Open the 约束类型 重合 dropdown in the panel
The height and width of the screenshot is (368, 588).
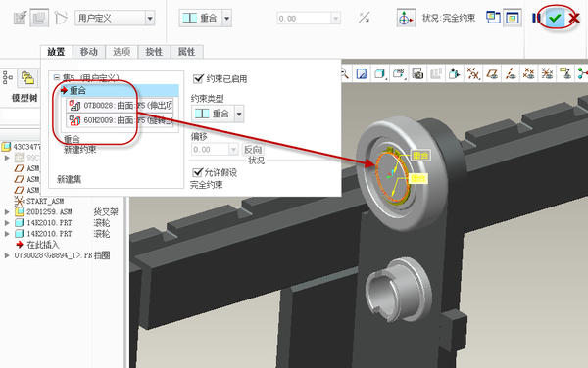pyautogui.click(x=239, y=114)
